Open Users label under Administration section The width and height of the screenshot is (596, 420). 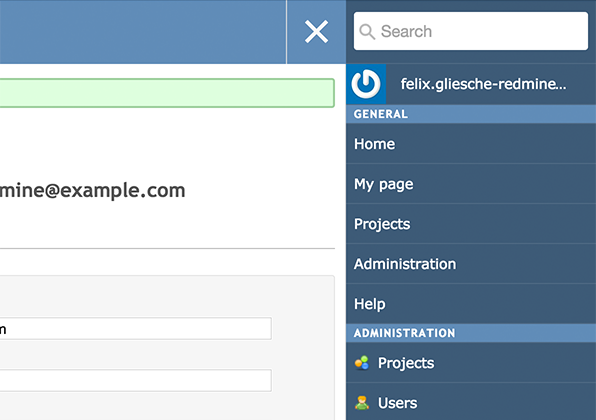397,403
